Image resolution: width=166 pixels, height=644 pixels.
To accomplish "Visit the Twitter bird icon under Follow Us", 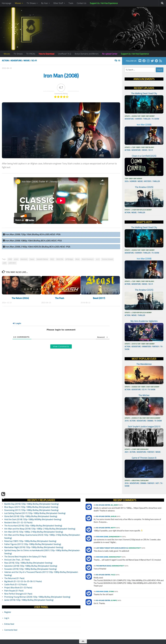I will pos(152,61).
